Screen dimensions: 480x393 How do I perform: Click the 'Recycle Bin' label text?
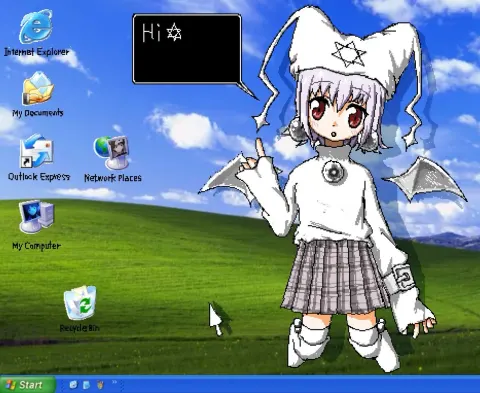[79, 328]
